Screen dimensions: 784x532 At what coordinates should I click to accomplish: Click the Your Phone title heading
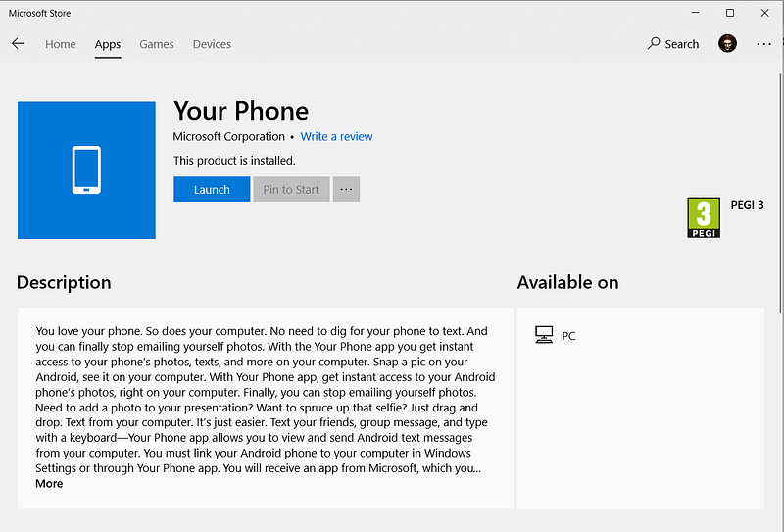(241, 111)
